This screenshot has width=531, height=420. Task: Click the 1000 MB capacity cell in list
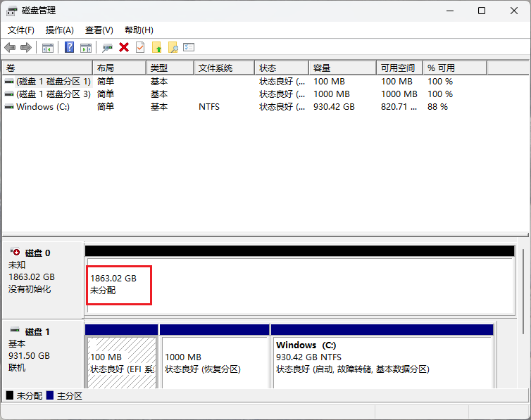tap(332, 94)
